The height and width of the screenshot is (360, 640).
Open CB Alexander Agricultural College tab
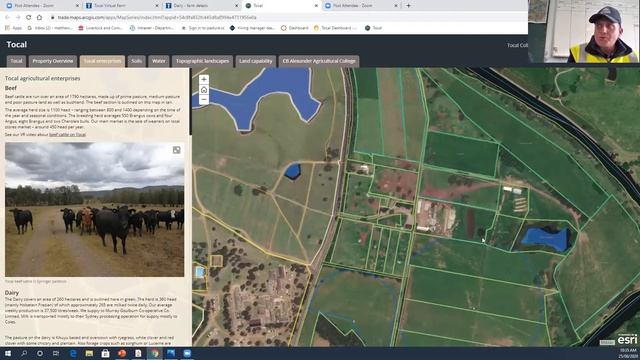tap(319, 61)
